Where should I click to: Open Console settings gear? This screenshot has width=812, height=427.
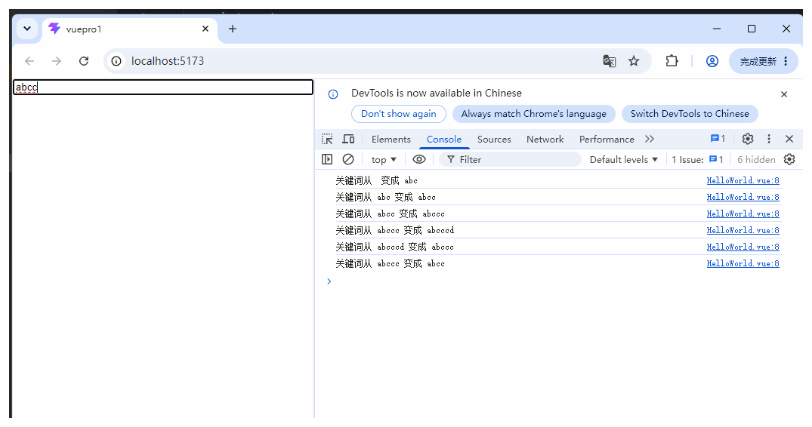coord(789,159)
